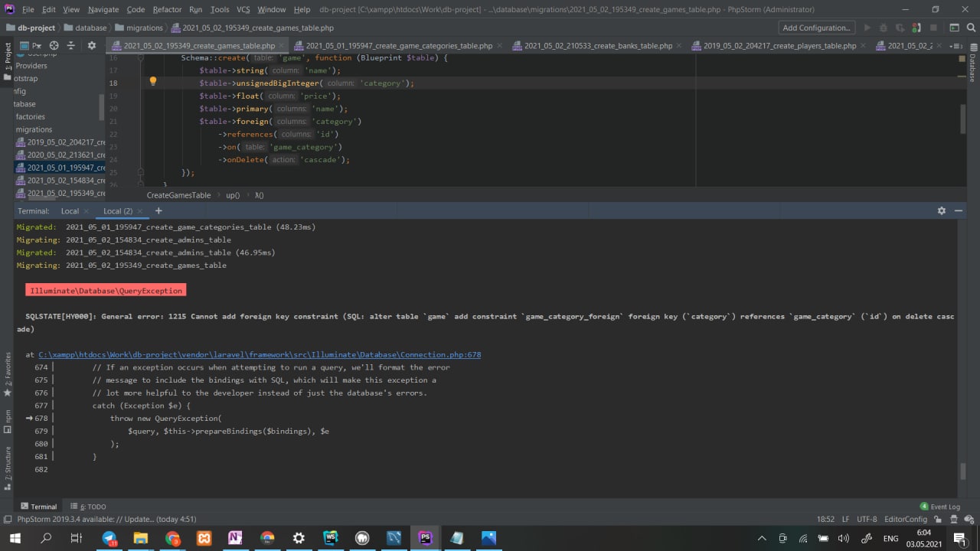Open Connection.php:678 link in terminal
The width and height of the screenshot is (980, 551).
260,354
